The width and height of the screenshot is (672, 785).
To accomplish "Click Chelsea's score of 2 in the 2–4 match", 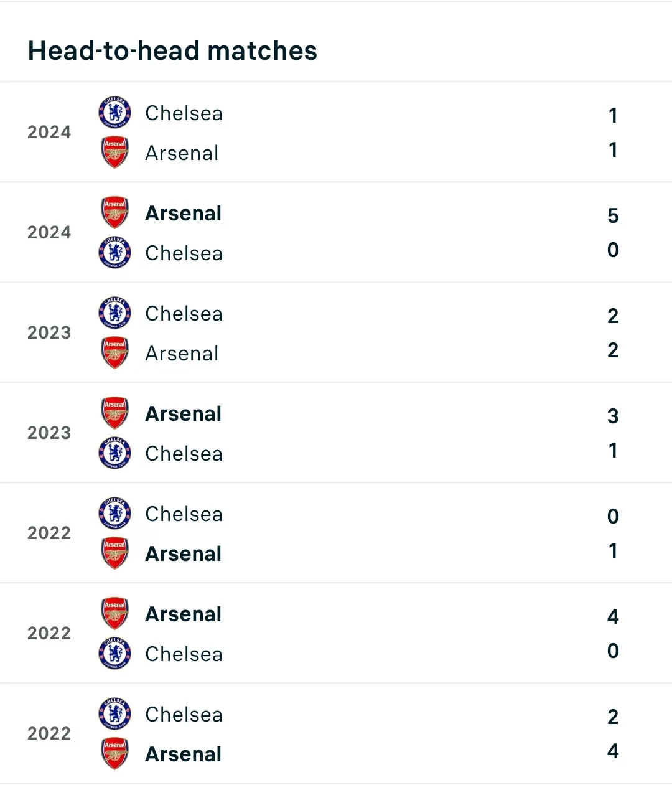I will (x=613, y=717).
